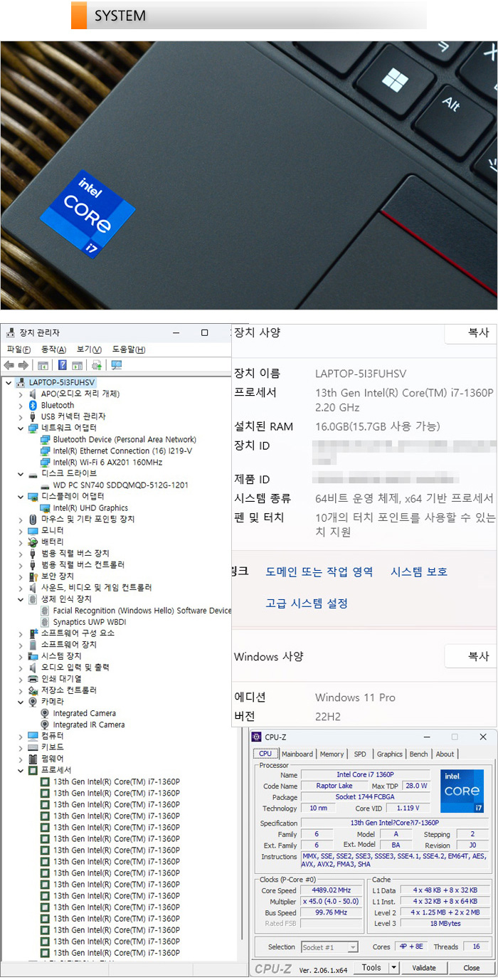Switch to the Graphics tab in CPU-Z

pyautogui.click(x=389, y=754)
